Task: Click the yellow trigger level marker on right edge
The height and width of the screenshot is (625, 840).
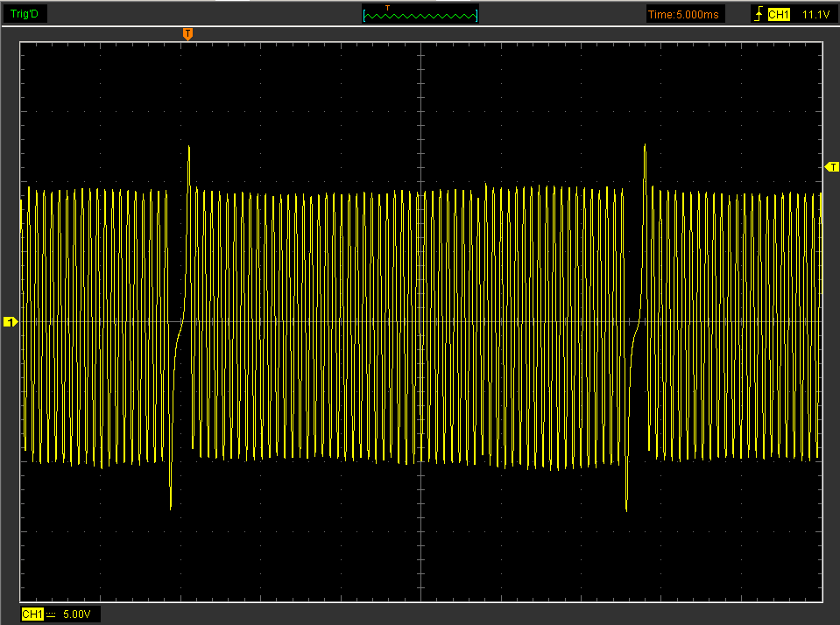Action: (x=832, y=166)
